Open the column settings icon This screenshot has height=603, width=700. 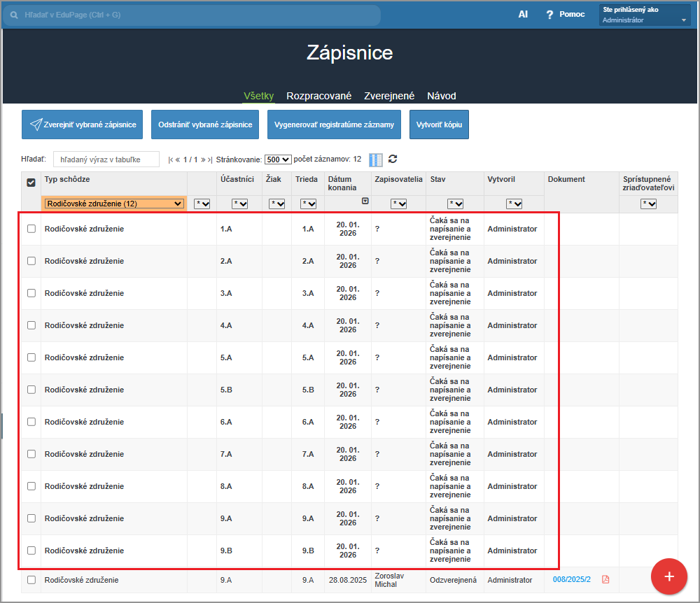pos(376,159)
